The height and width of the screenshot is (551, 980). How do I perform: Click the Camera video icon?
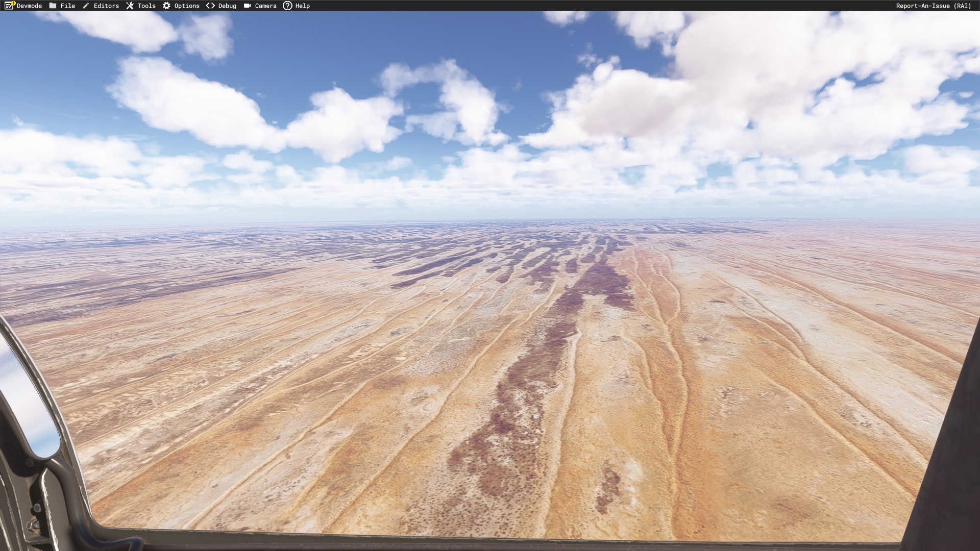(247, 6)
